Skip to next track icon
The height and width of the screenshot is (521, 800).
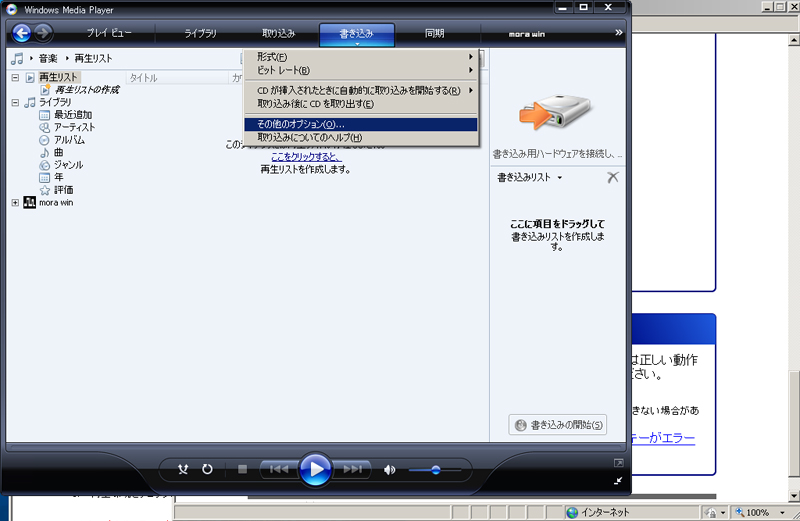click(x=352, y=469)
